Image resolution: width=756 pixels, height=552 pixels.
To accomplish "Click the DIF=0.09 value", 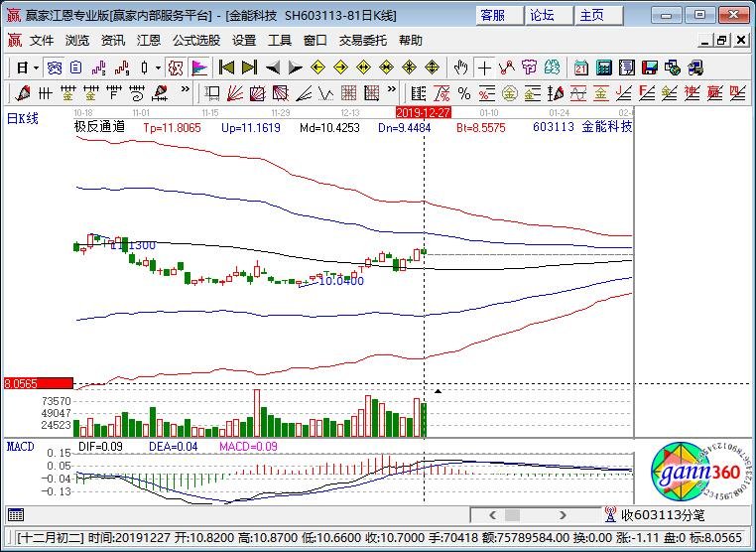I will click(x=100, y=447).
